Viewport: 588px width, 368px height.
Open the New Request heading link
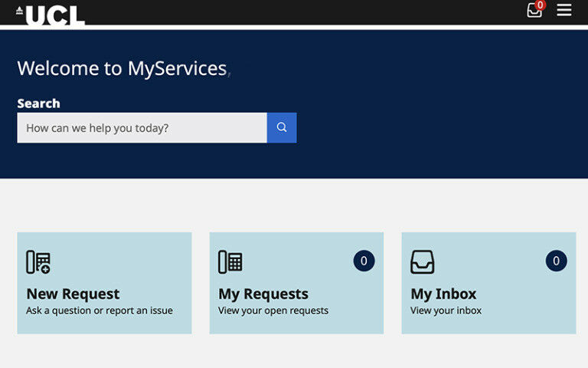click(73, 294)
